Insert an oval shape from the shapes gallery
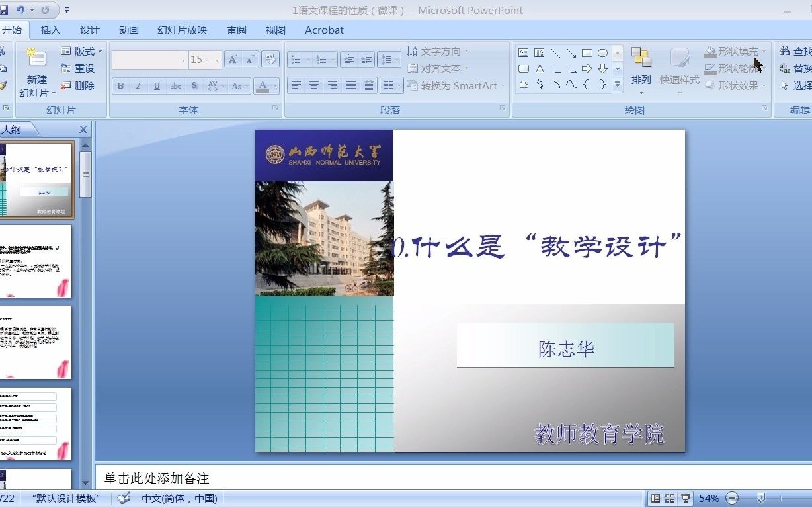 603,53
